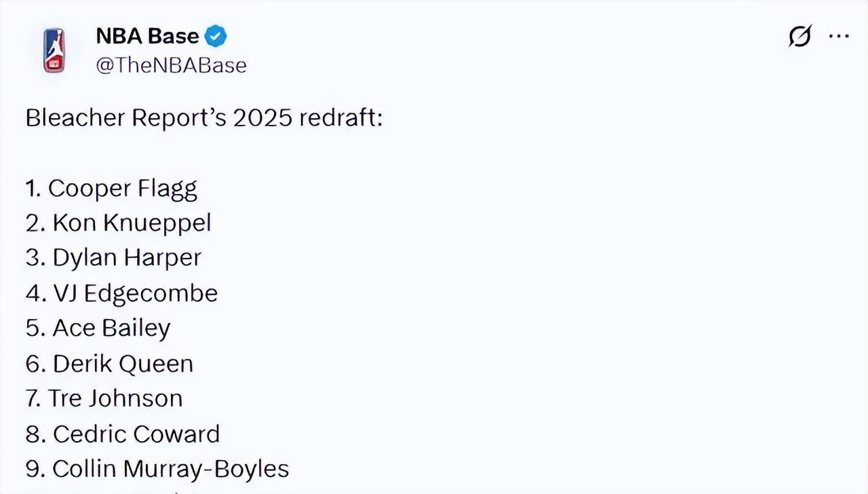Click the number 1 ranking marker
Image resolution: width=868 pixels, height=494 pixels.
(33, 188)
